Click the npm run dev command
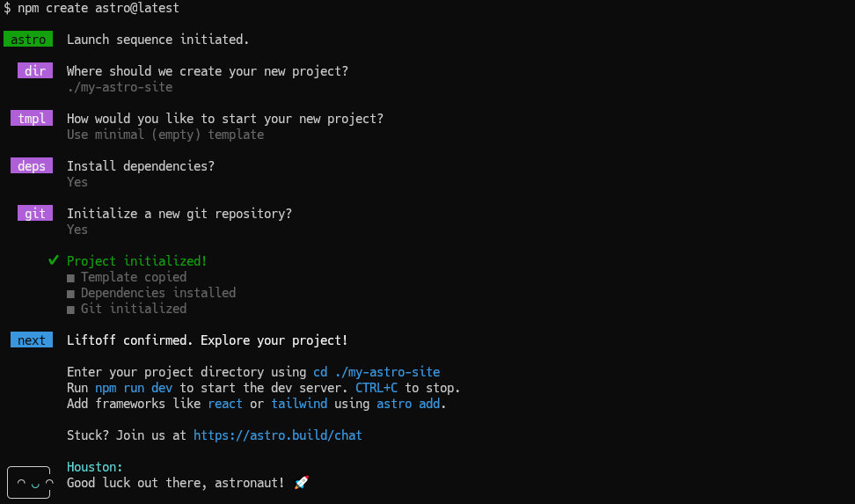The image size is (855, 504). [x=134, y=388]
